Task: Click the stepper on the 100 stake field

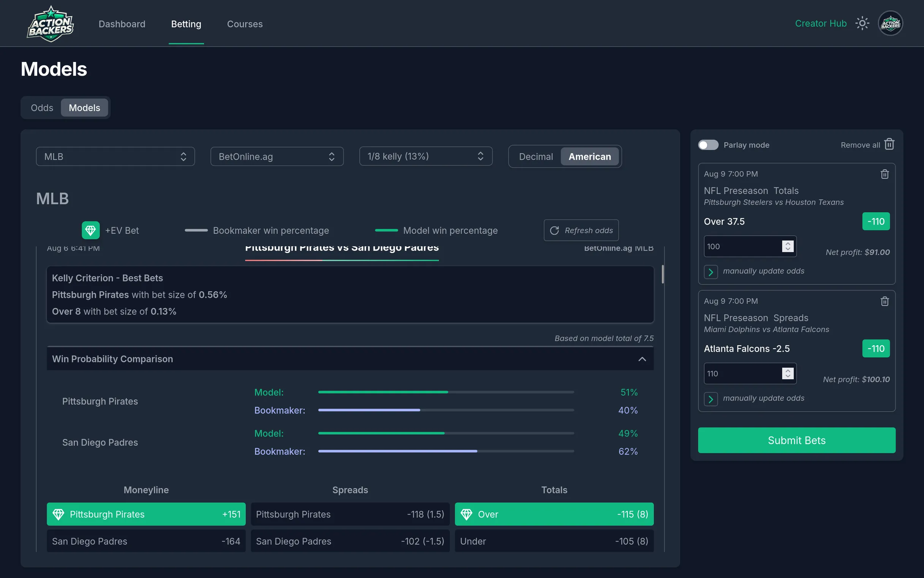Action: pos(788,246)
